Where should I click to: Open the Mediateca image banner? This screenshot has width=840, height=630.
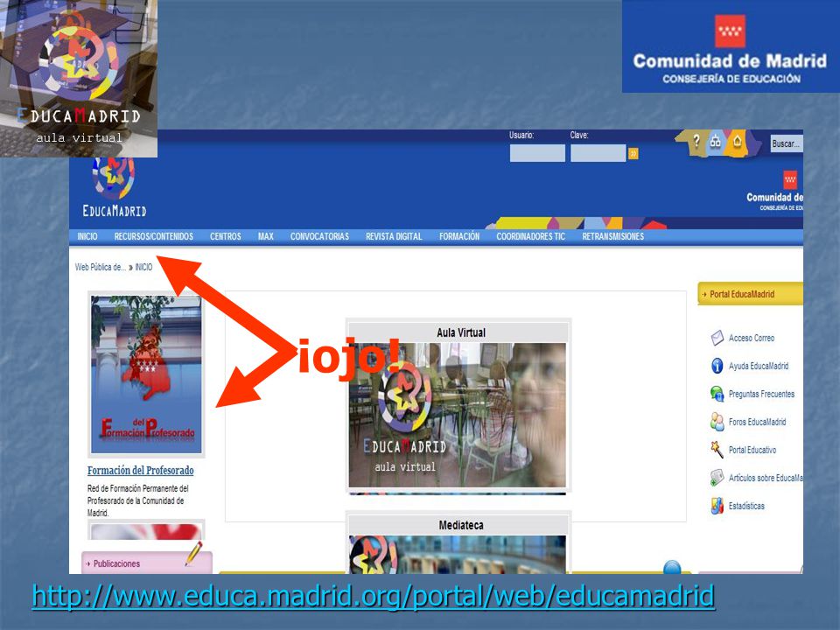(458, 555)
